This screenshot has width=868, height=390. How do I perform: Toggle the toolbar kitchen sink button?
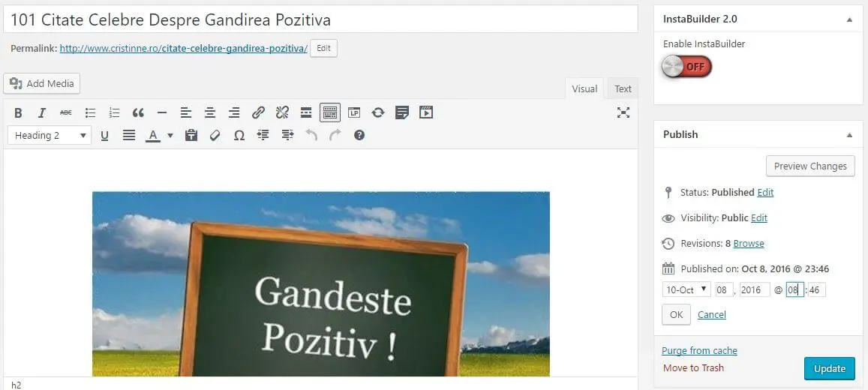(330, 113)
